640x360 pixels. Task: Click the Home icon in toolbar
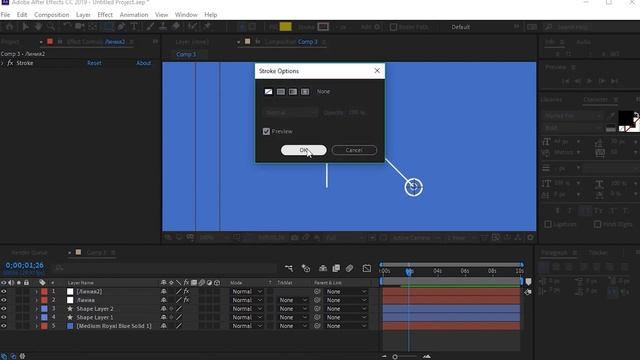click(9, 27)
